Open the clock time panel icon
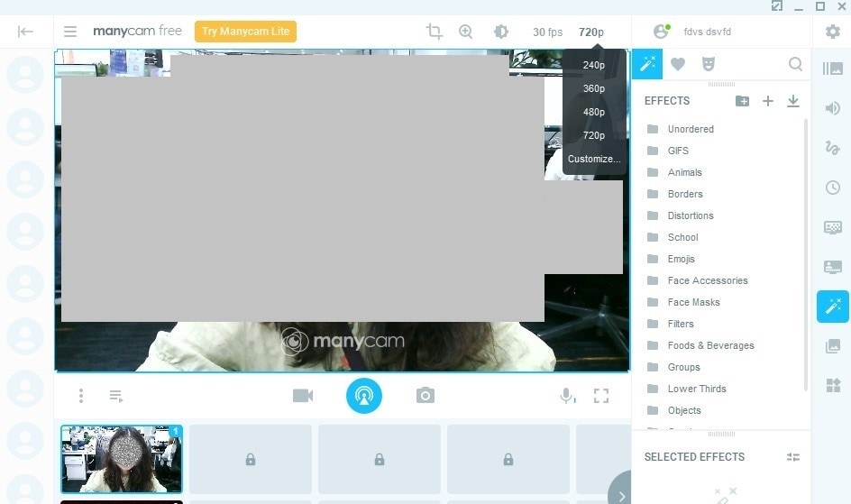 833,188
